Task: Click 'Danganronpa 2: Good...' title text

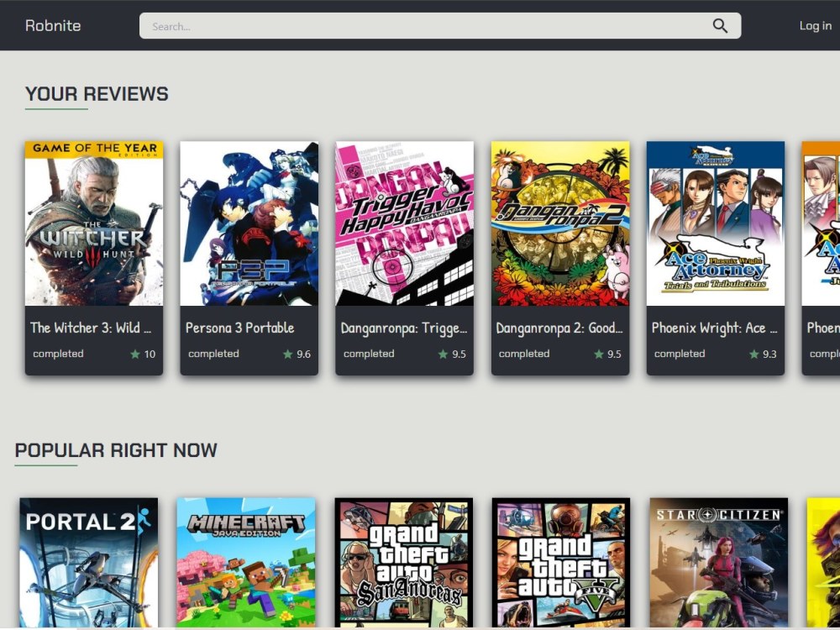Action: pos(559,328)
